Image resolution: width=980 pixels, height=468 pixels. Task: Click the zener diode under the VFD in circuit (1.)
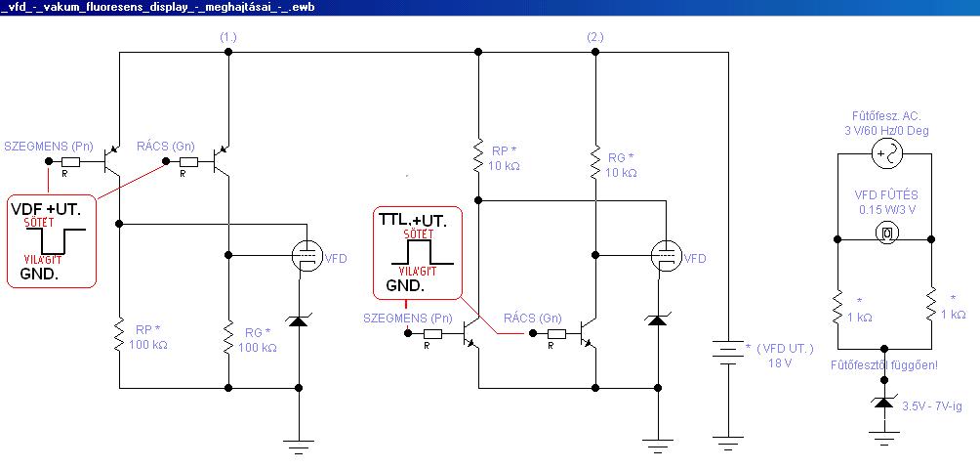(297, 320)
